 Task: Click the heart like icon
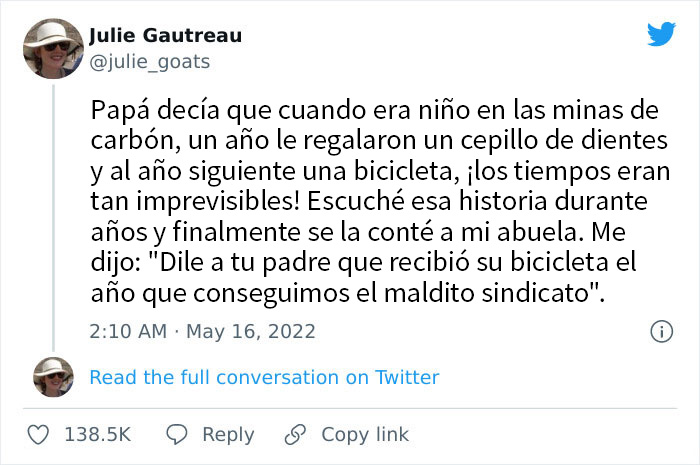coord(38,434)
